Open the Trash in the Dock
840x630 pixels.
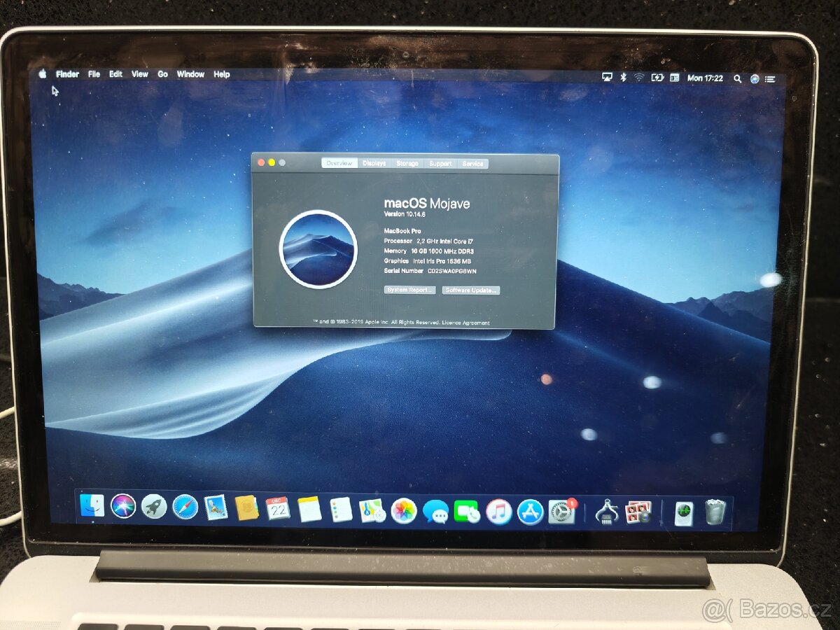715,512
